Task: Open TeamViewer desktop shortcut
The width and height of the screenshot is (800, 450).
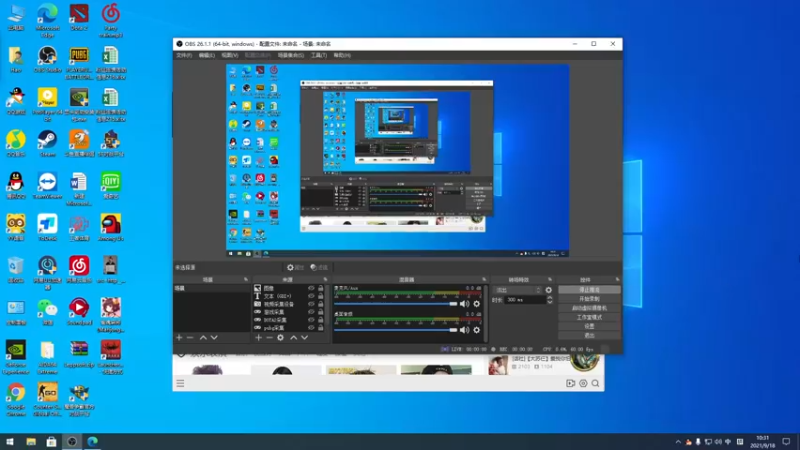Action: point(47,186)
